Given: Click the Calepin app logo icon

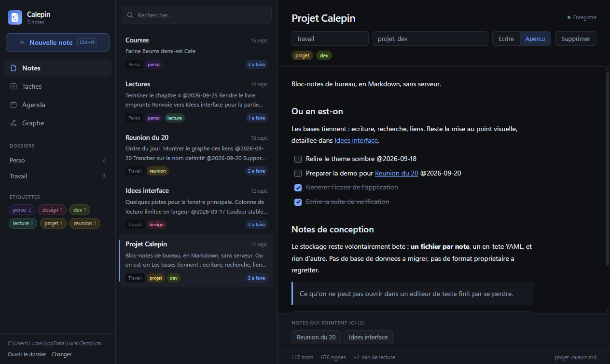Looking at the screenshot, I should pos(15,17).
